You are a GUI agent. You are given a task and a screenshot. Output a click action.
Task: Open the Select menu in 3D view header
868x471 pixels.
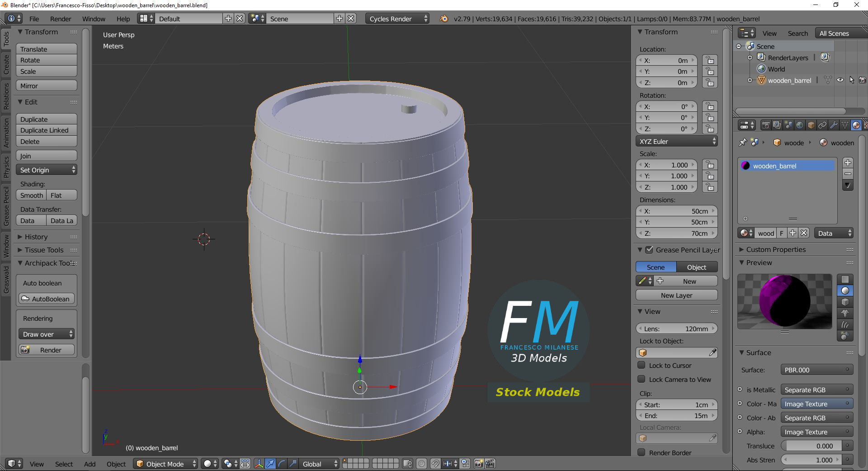coord(64,464)
